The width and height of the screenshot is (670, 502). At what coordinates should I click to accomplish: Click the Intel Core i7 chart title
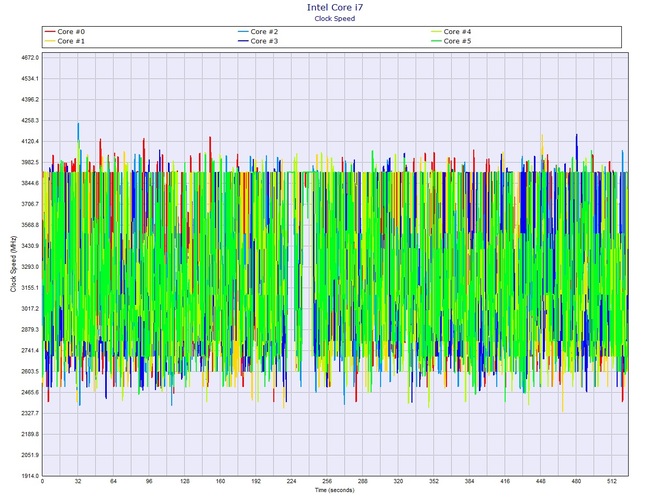tap(335, 7)
